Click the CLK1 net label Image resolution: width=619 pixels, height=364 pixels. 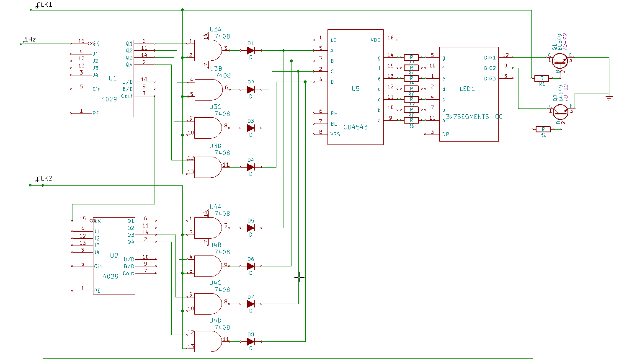click(x=44, y=5)
